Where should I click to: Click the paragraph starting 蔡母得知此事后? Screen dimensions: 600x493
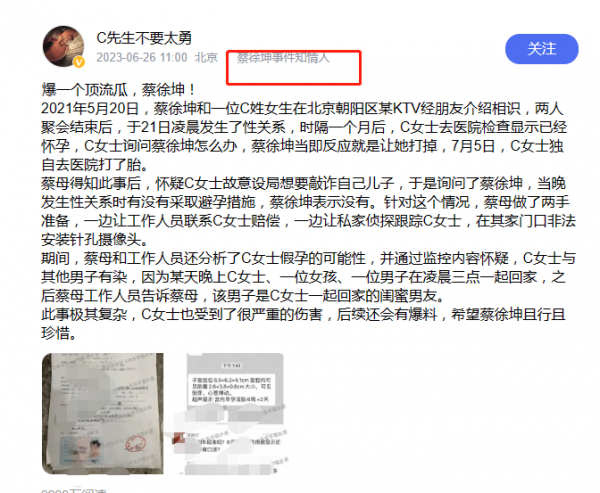pyautogui.click(x=308, y=211)
